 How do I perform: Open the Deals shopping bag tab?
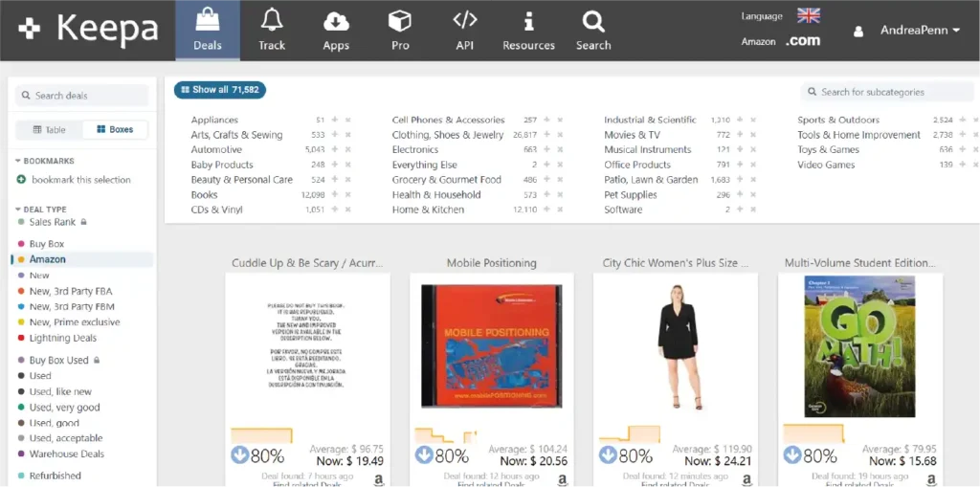208,30
